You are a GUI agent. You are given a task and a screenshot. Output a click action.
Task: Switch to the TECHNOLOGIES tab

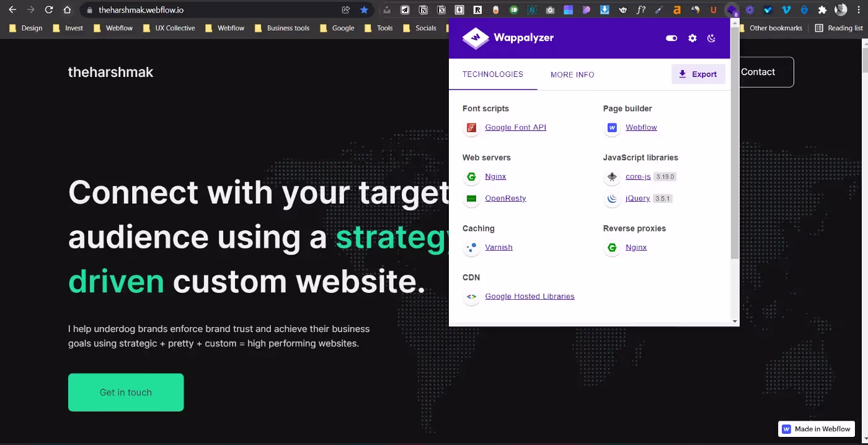pos(493,74)
